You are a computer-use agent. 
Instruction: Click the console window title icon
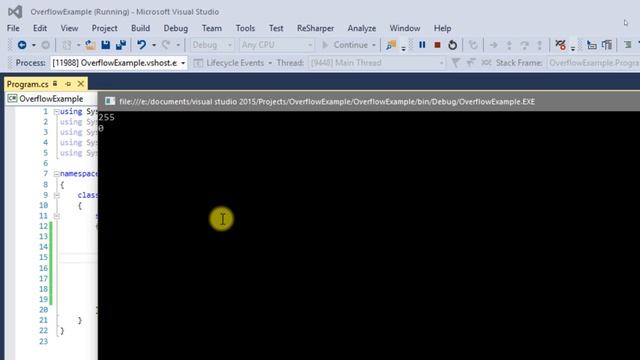coord(110,101)
